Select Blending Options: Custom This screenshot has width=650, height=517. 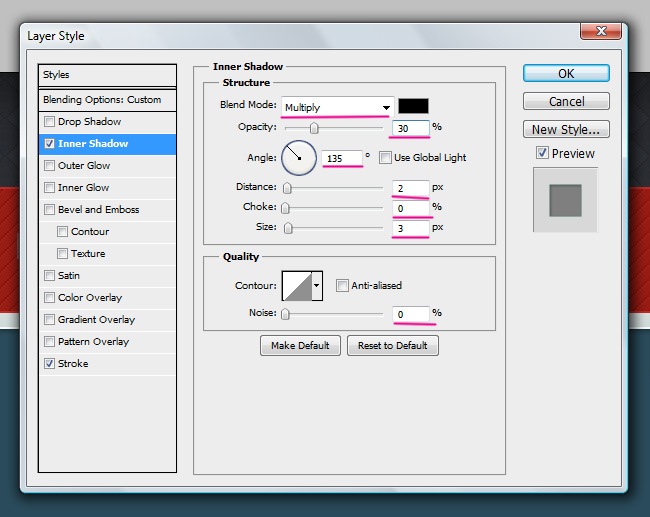pos(102,100)
